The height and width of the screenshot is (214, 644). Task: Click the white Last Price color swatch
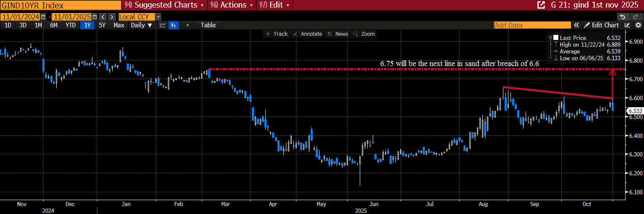556,37
